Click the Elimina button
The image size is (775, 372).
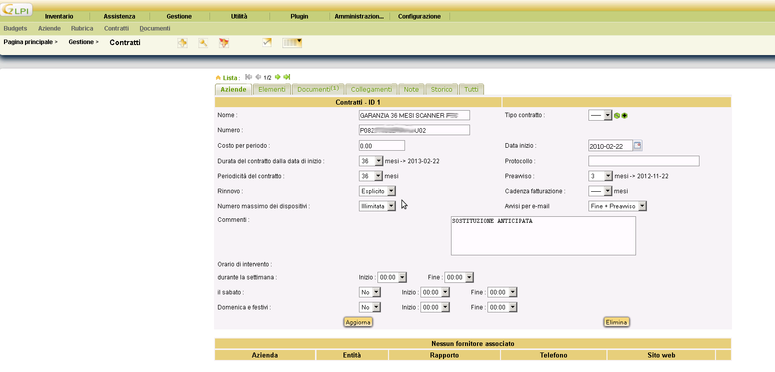click(x=616, y=322)
